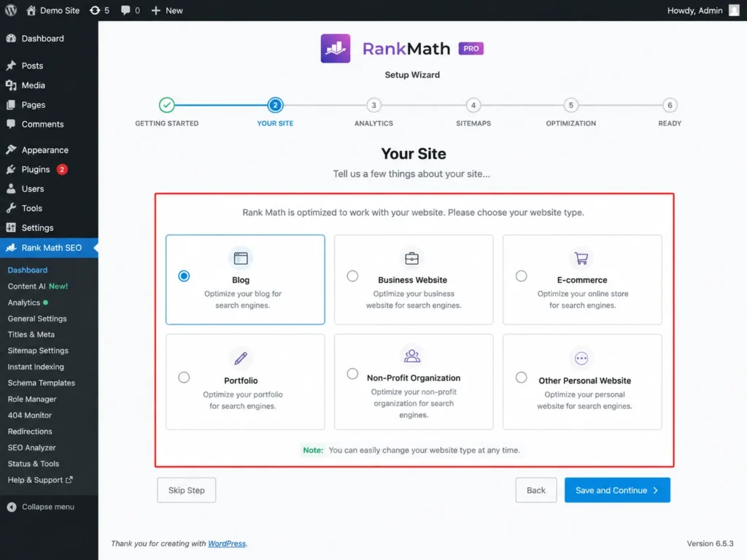Screen dimensions: 747x560
Task: Open Demo Site home icon
Action: click(x=31, y=10)
